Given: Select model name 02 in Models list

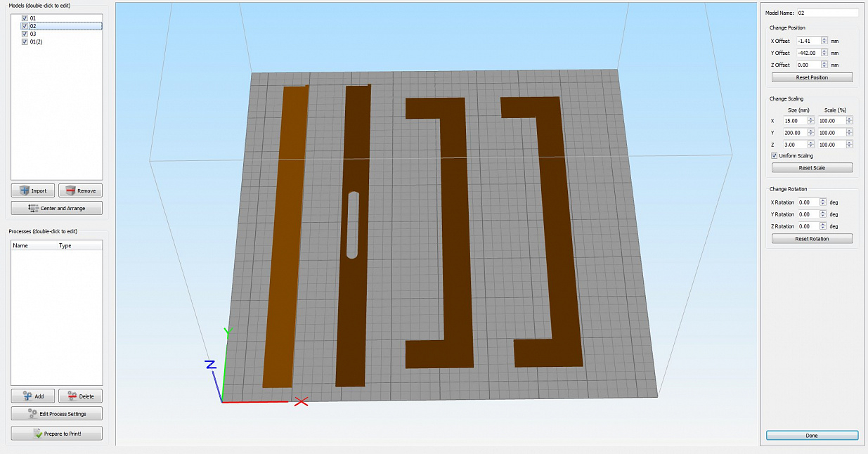Looking at the screenshot, I should pos(33,26).
